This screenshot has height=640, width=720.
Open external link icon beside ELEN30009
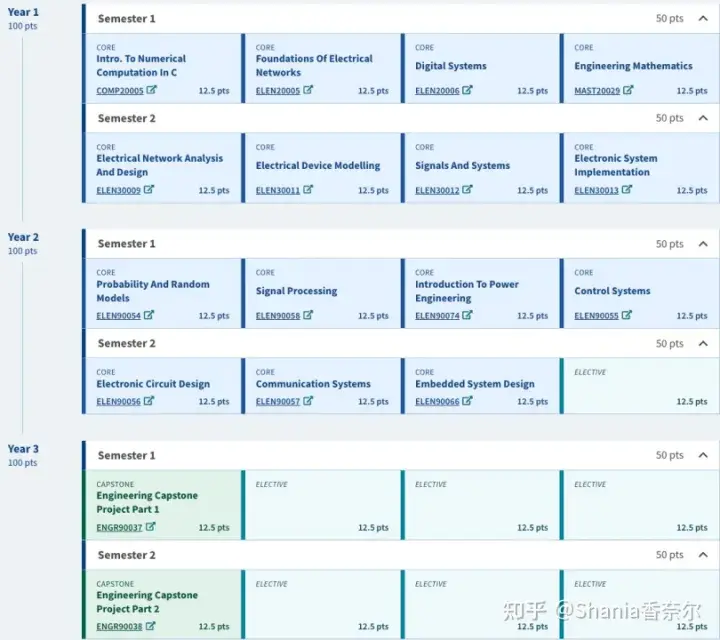pos(149,189)
